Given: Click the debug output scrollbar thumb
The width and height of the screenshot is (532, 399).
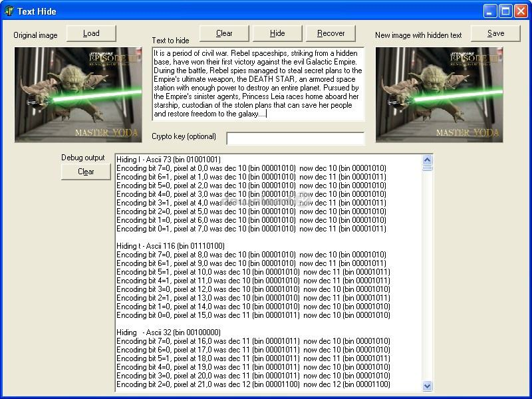Looking at the screenshot, I should point(428,168).
